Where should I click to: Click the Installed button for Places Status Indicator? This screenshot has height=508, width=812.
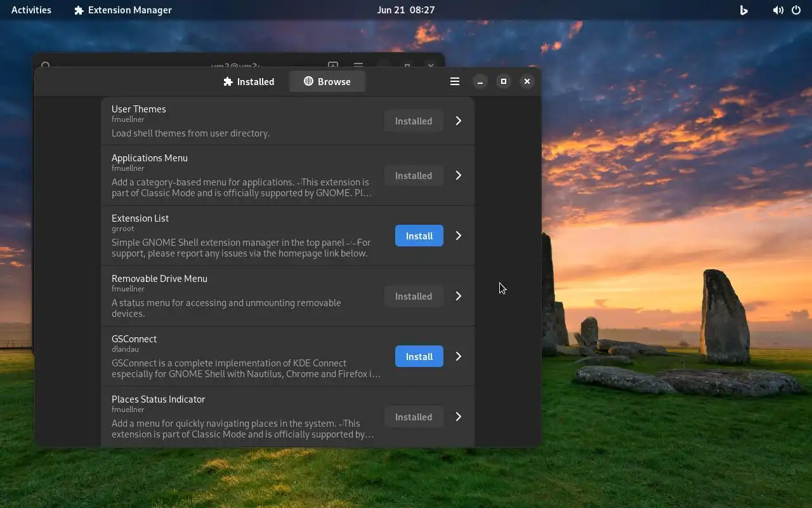414,417
